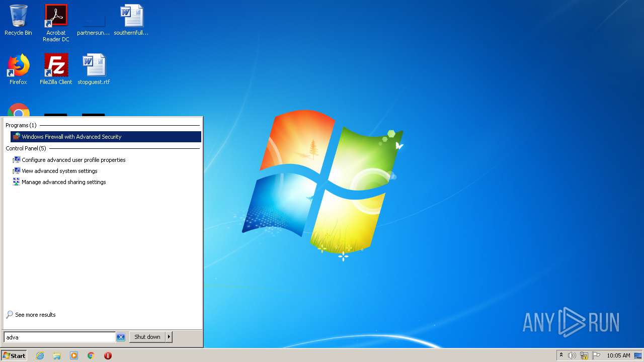Click the Start button
644x362 pixels.
[14, 355]
